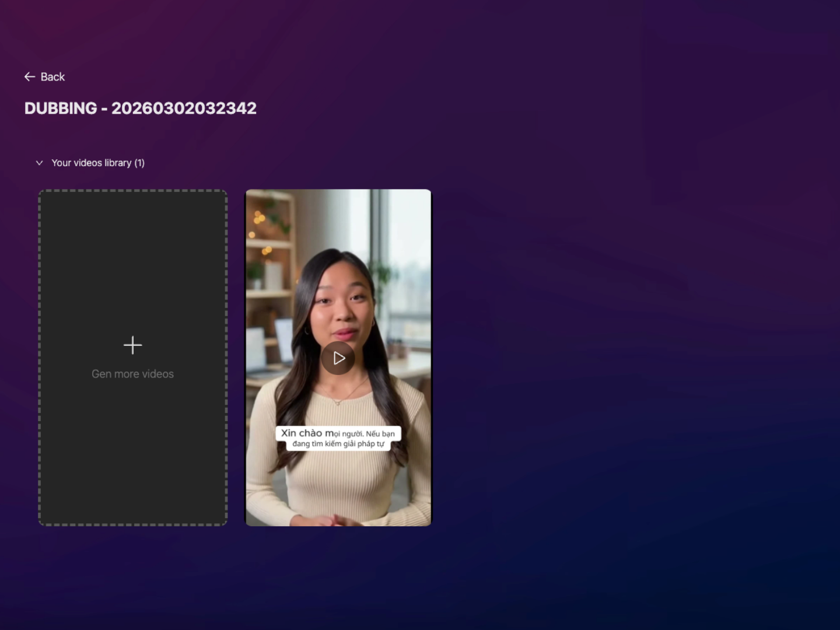Play the dubbed video using play icon
This screenshot has height=630, width=840.
point(338,358)
